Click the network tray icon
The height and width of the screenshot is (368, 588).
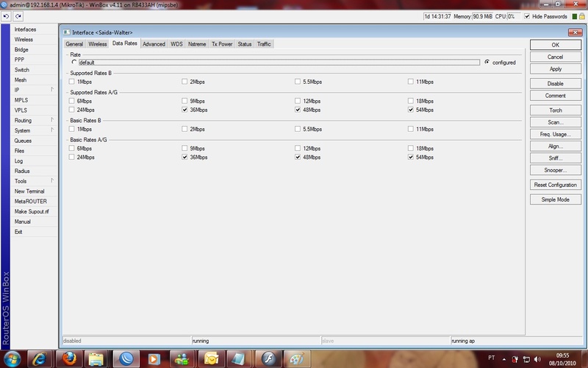(526, 359)
